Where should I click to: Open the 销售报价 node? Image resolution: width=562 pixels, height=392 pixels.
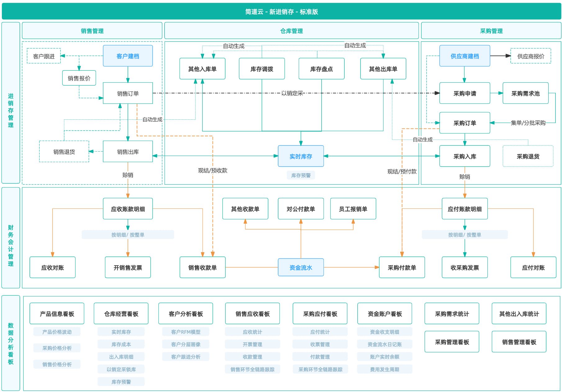79,78
